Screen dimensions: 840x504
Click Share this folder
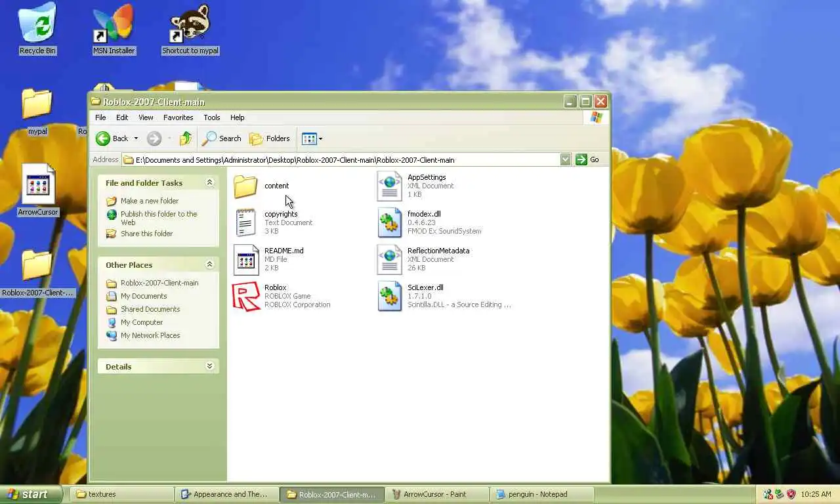pos(146,234)
